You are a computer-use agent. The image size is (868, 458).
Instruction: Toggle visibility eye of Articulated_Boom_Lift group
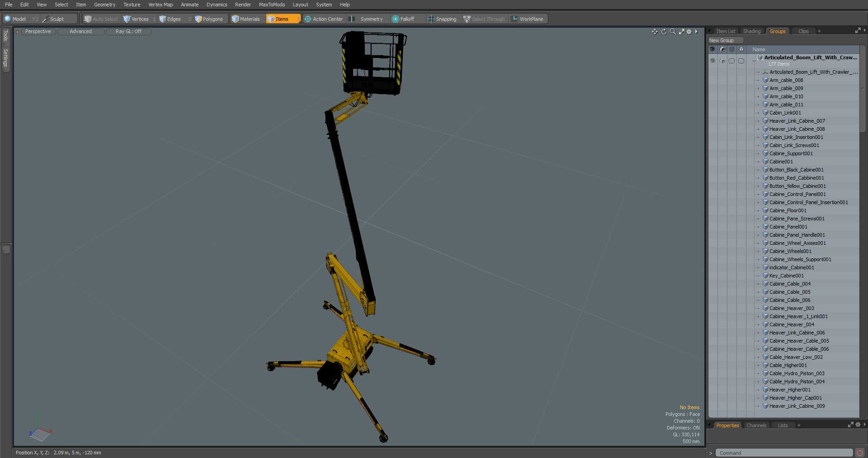pos(712,61)
